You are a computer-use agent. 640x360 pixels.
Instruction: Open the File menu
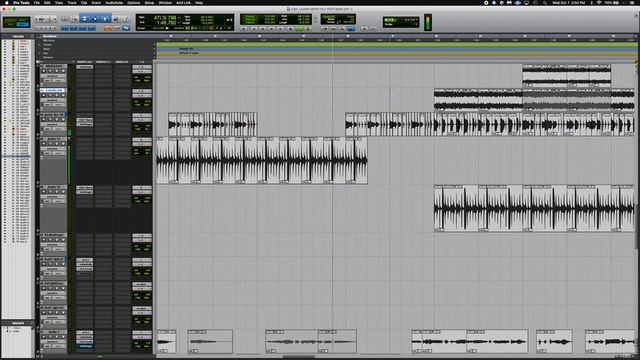coord(37,2)
